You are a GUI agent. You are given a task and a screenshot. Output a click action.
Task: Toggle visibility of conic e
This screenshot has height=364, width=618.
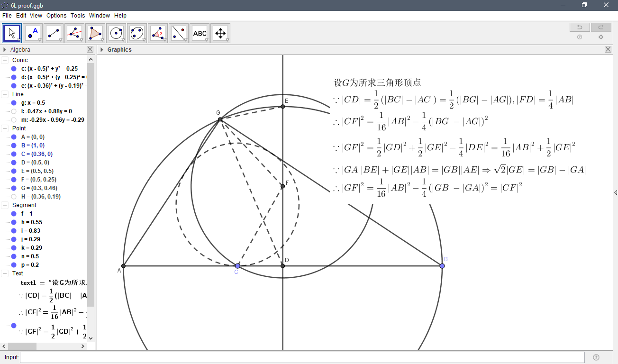pyautogui.click(x=14, y=86)
